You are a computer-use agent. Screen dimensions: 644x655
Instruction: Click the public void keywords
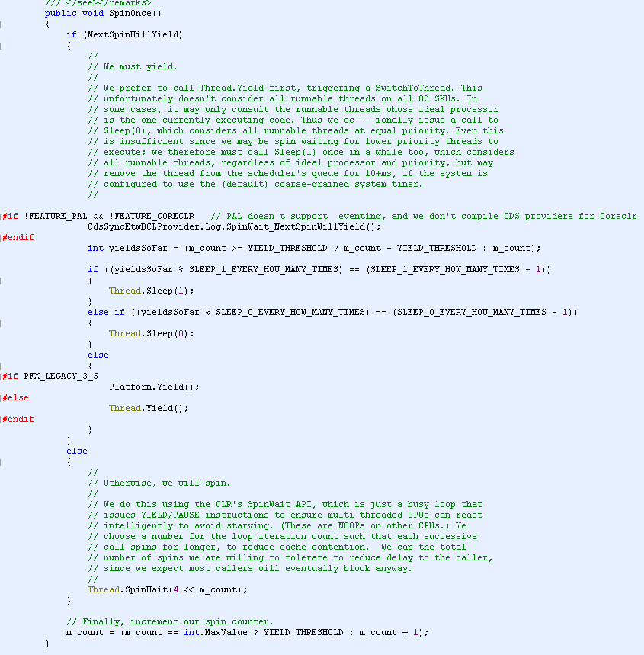click(x=75, y=14)
